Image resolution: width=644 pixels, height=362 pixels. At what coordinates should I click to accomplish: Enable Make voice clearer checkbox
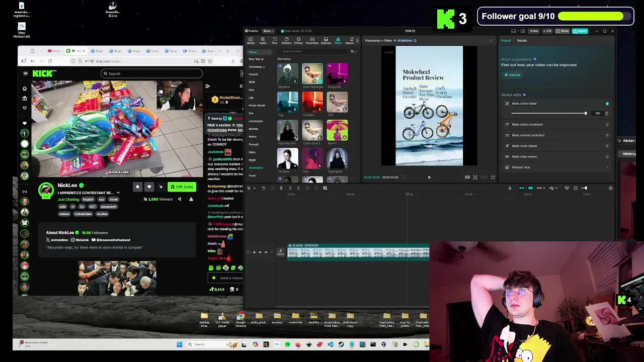point(607,146)
